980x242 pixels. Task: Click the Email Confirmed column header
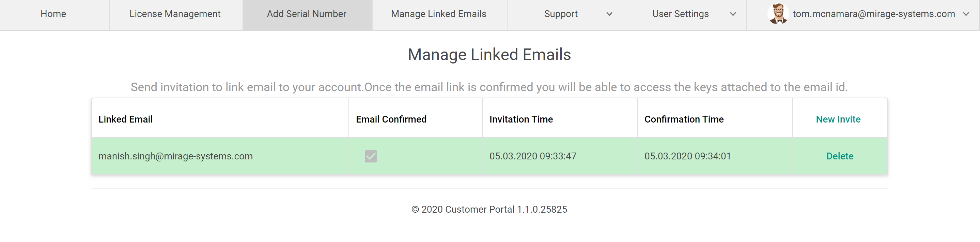coord(391,119)
